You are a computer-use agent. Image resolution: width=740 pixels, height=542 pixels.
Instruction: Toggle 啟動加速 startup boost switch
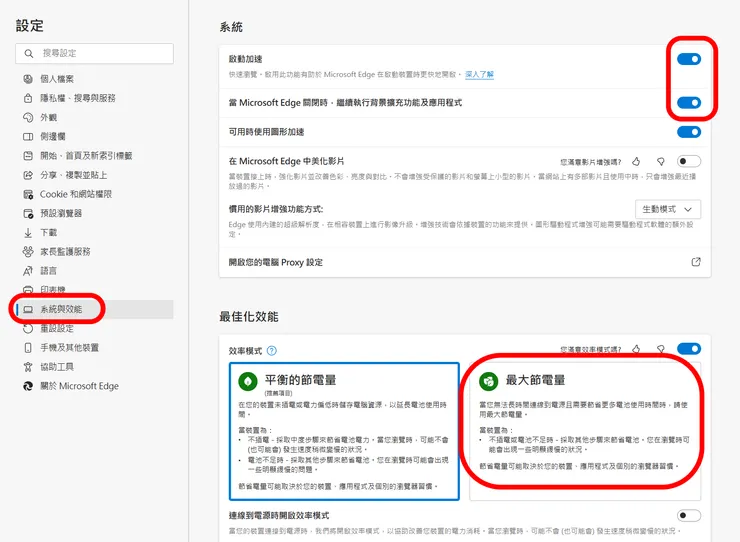tap(689, 59)
